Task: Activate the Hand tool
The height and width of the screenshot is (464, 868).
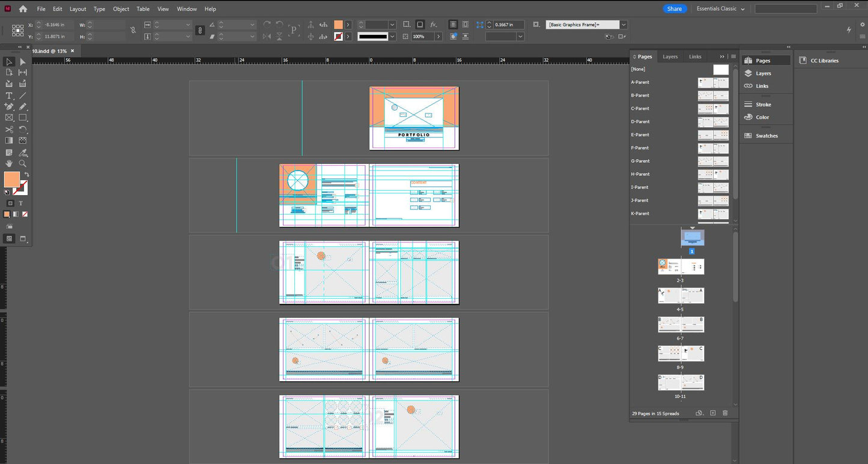Action: [9, 163]
